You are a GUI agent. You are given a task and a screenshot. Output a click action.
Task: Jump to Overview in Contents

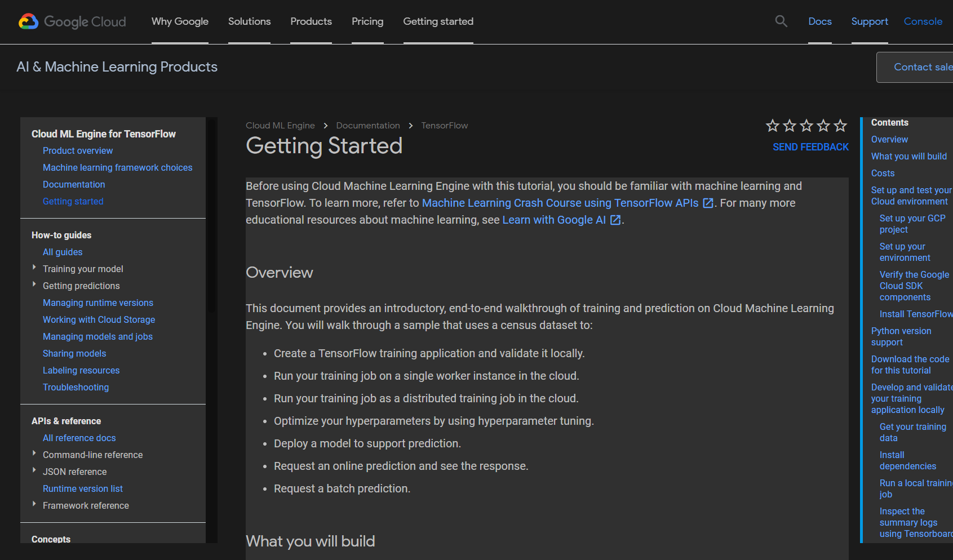click(889, 139)
